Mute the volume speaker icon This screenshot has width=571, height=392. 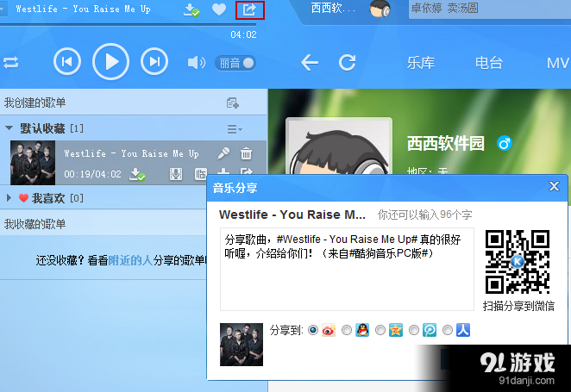(196, 63)
